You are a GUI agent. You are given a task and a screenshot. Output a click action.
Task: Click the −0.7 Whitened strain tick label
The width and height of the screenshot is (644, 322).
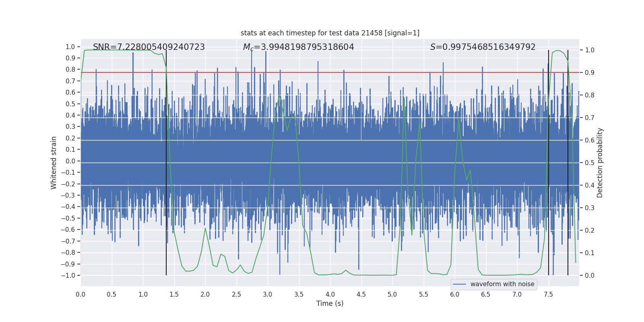pos(68,241)
